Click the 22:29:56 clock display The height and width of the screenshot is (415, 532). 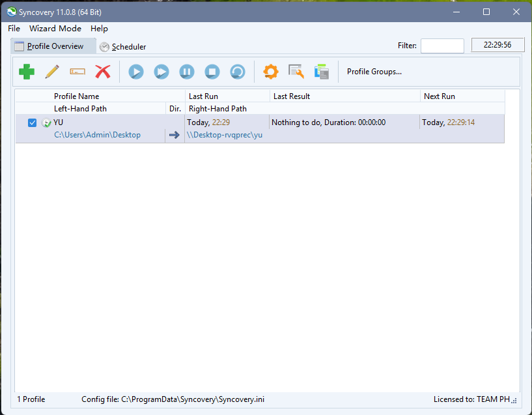pyautogui.click(x=497, y=45)
